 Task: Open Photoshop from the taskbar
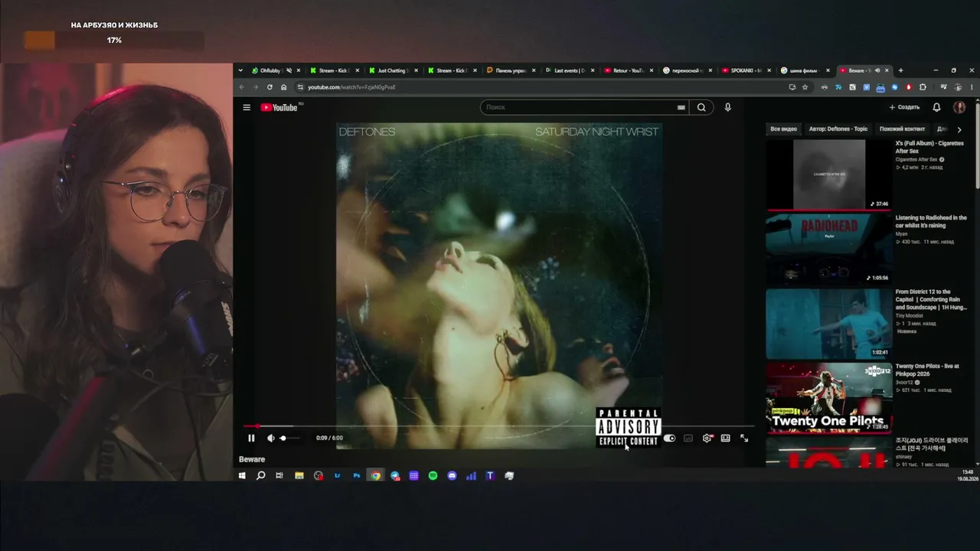click(x=357, y=476)
